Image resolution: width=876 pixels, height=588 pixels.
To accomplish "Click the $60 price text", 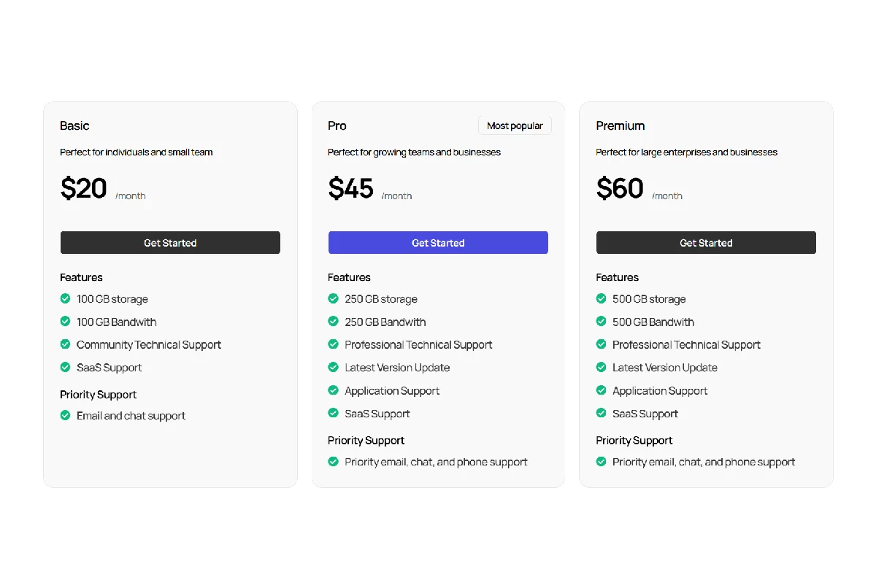I will pos(619,188).
